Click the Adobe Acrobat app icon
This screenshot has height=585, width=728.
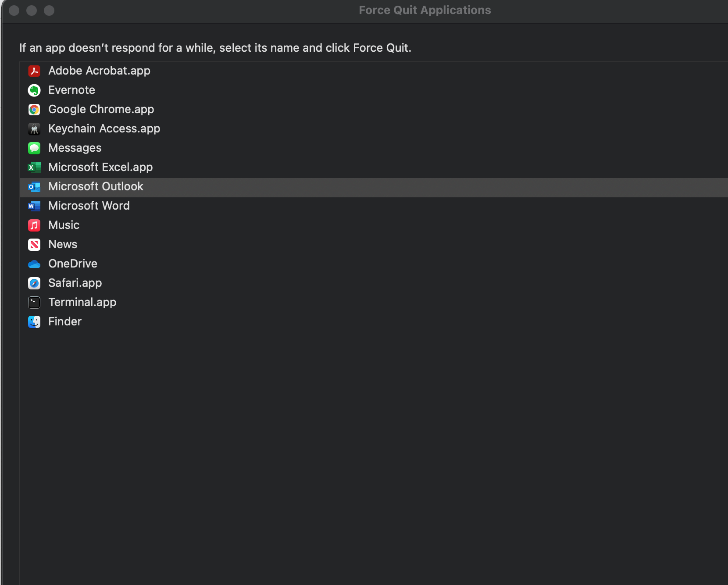pos(34,71)
